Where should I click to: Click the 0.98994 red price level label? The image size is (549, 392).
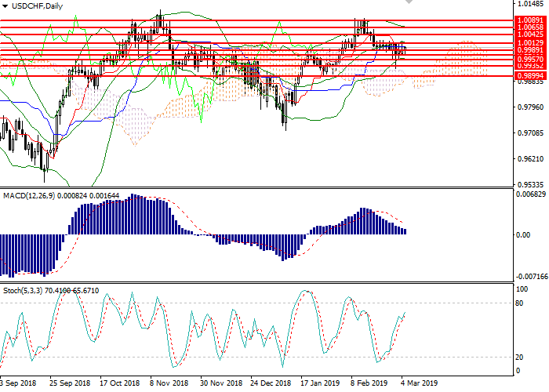click(527, 76)
